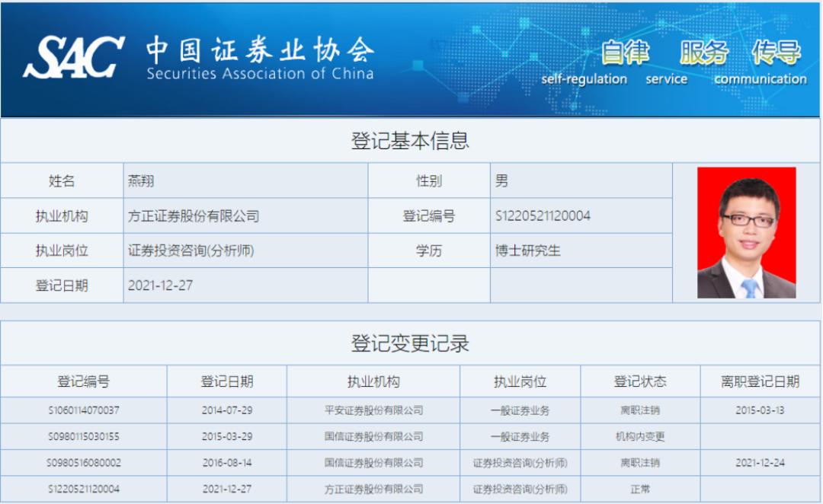Click the 中国证券业协会 banner title
823x504 pixels.
261,49
